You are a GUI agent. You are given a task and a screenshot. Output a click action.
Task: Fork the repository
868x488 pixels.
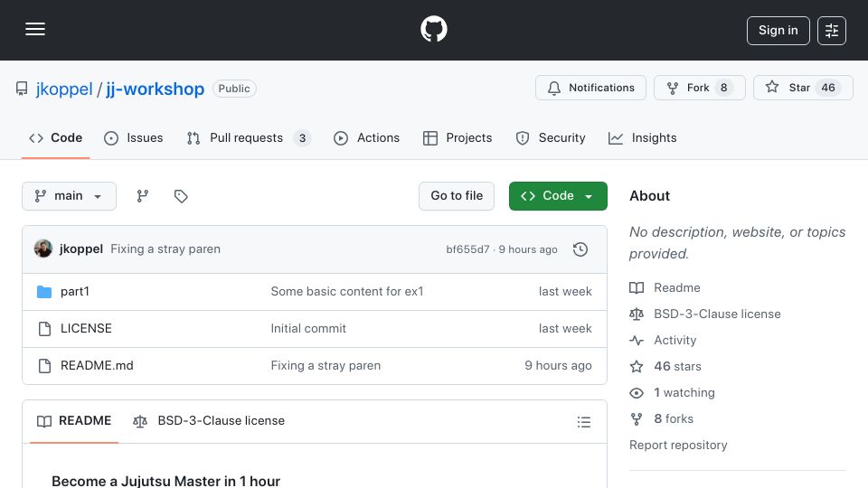click(700, 88)
